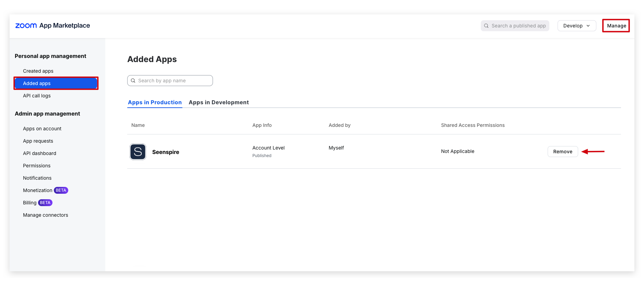Click the Published status text
This screenshot has width=644, height=286.
coord(262,156)
